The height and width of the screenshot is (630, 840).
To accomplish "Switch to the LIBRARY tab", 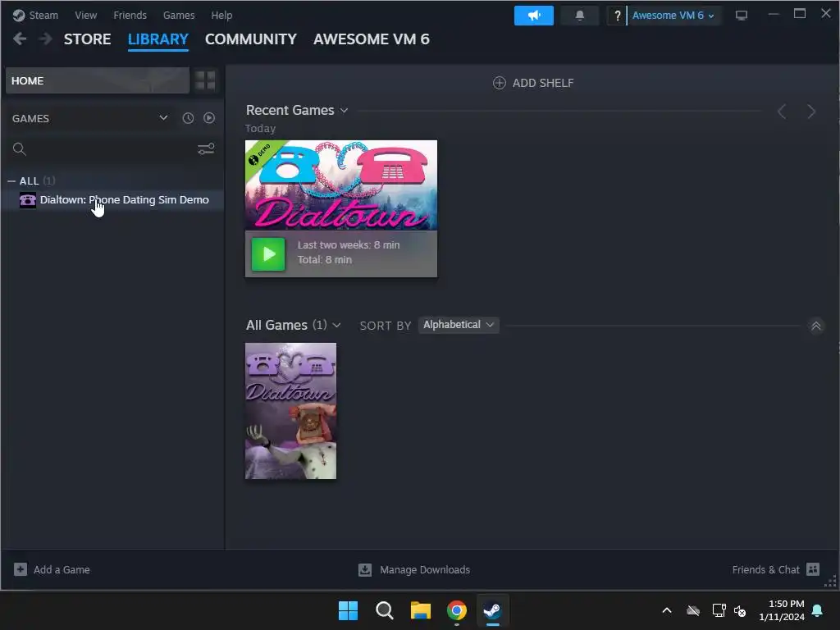I will 158,39.
